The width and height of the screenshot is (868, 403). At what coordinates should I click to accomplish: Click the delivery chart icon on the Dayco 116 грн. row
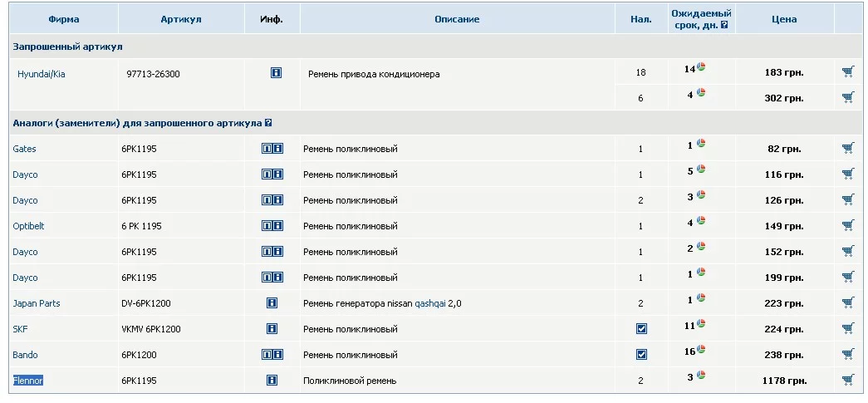tap(701, 169)
